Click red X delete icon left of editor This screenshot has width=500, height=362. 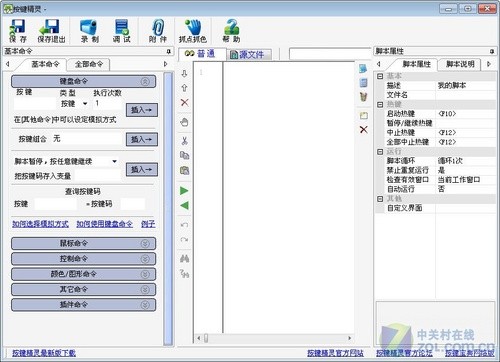click(x=184, y=102)
